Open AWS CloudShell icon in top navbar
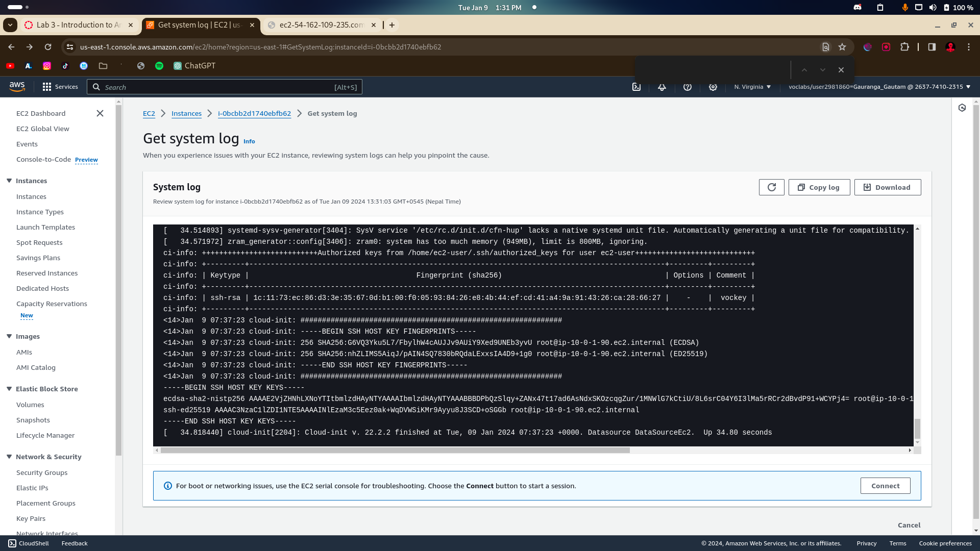 pyautogui.click(x=636, y=87)
